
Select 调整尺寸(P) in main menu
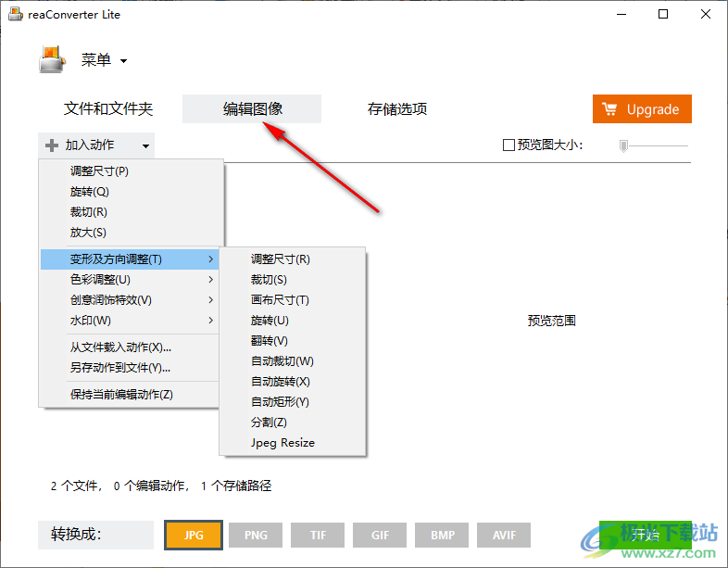tap(129, 171)
